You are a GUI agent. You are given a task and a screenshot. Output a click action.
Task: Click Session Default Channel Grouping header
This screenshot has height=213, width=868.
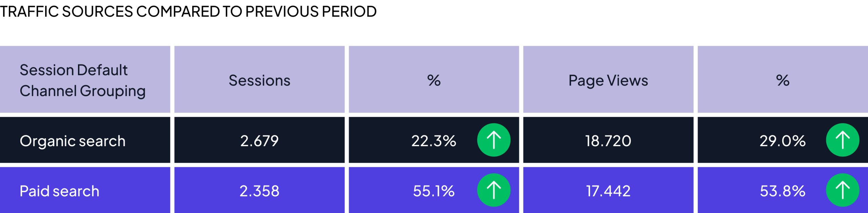pos(82,80)
